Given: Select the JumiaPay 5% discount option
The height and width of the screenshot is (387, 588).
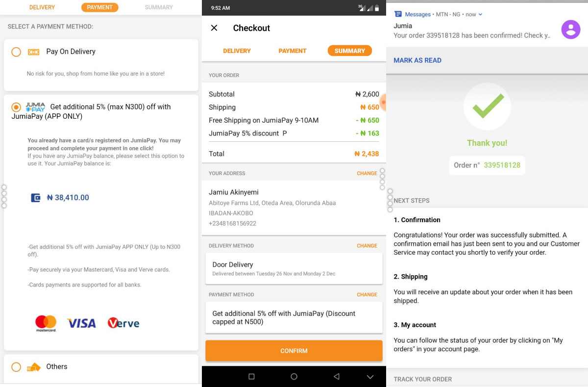Looking at the screenshot, I should [x=15, y=107].
